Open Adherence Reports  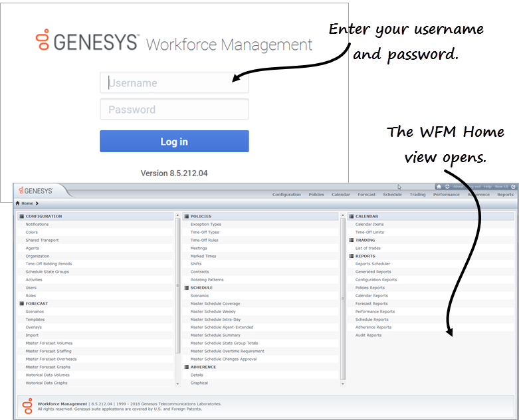373,328
